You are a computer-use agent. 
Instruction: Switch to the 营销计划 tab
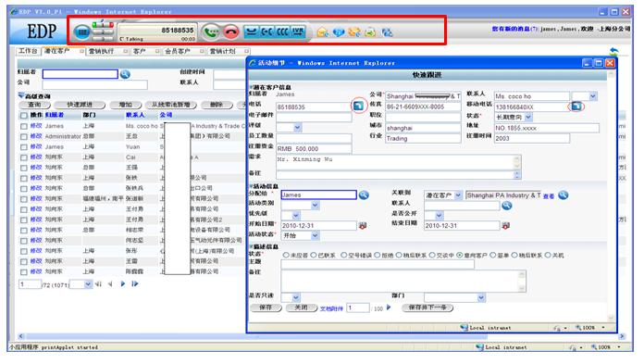223,51
